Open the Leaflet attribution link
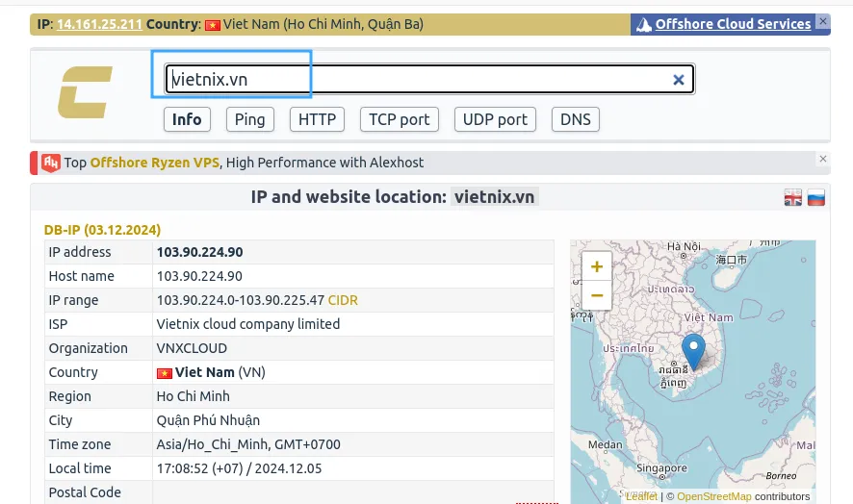Image resolution: width=853 pixels, height=504 pixels. [x=641, y=496]
